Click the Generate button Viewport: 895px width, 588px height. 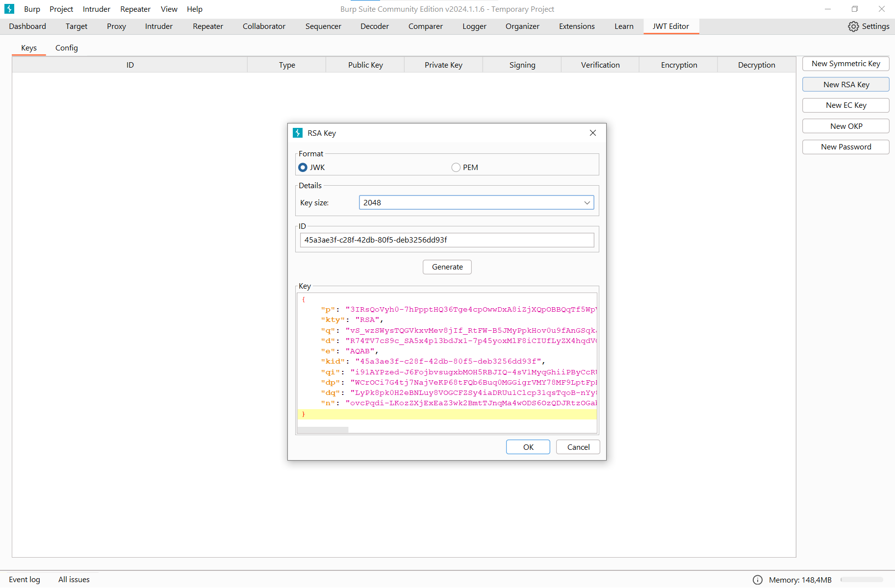[x=447, y=267]
